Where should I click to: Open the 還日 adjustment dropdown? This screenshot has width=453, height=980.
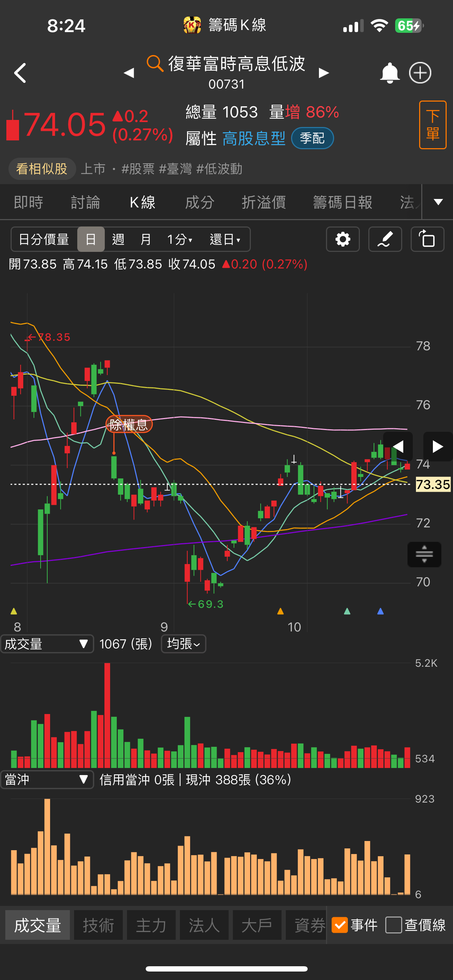tap(225, 239)
